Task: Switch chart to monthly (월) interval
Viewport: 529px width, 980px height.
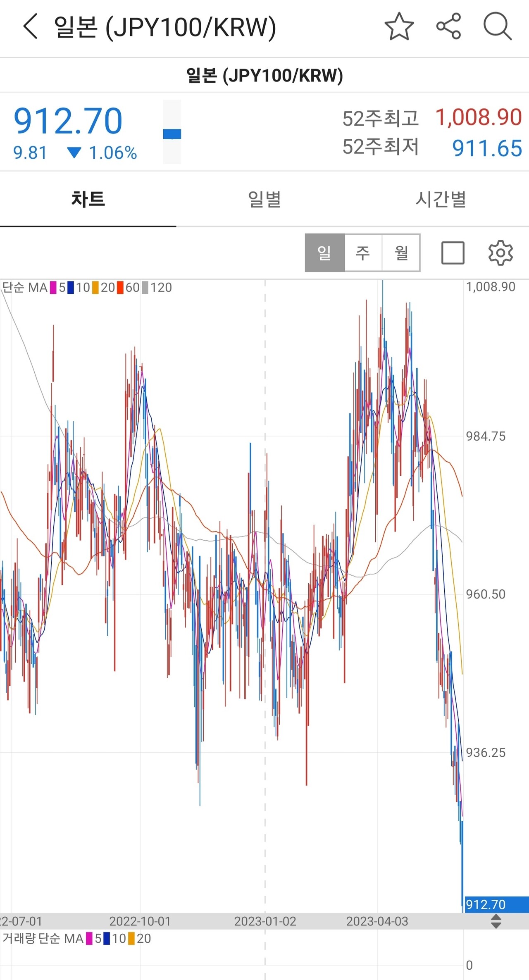Action: (401, 253)
